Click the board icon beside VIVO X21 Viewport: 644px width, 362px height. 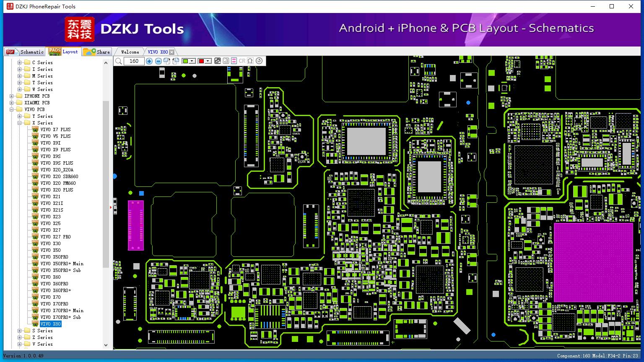coord(35,197)
